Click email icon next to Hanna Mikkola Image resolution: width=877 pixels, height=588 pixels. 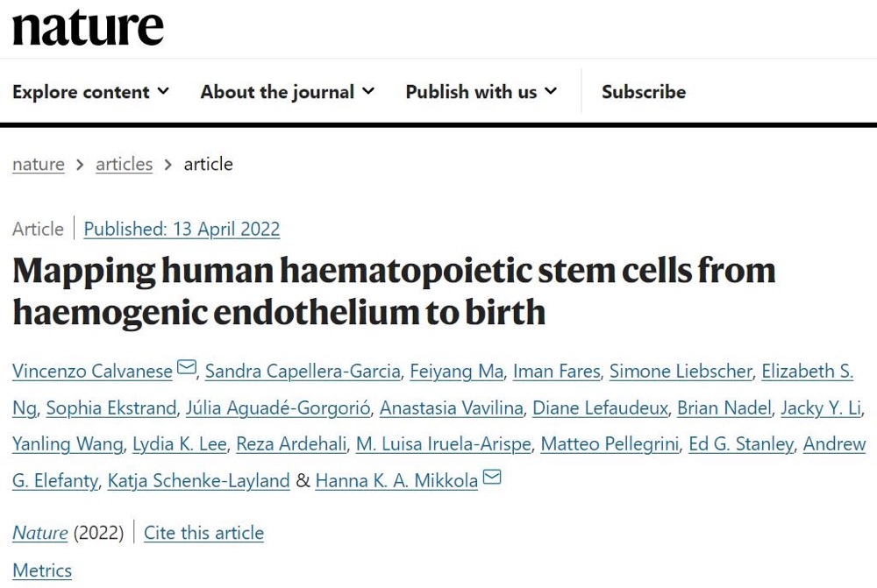tap(492, 478)
